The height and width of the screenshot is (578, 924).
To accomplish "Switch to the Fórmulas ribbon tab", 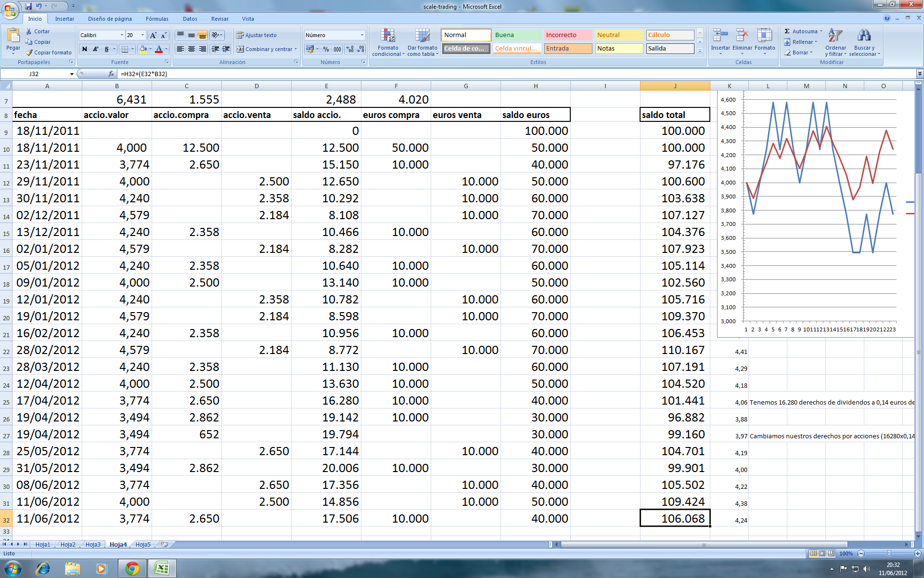I will [157, 19].
